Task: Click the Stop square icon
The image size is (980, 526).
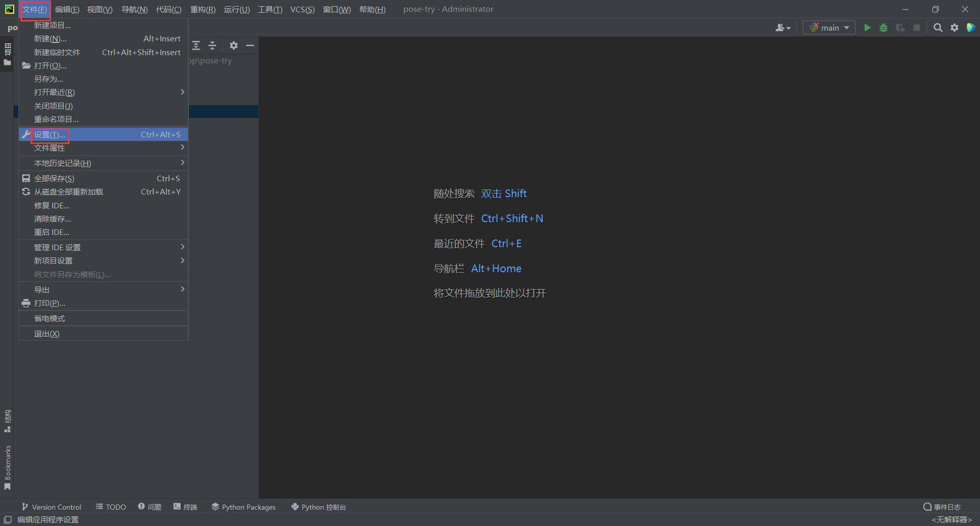Action: pos(917,28)
